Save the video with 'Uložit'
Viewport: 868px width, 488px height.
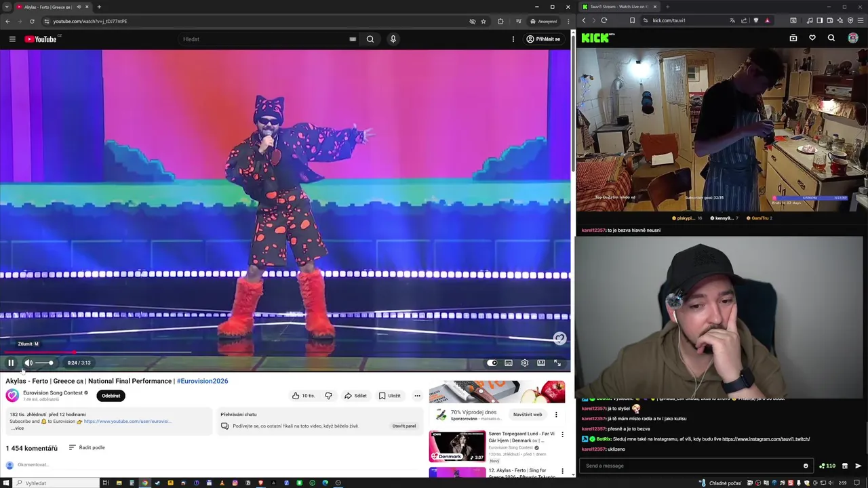tap(390, 396)
